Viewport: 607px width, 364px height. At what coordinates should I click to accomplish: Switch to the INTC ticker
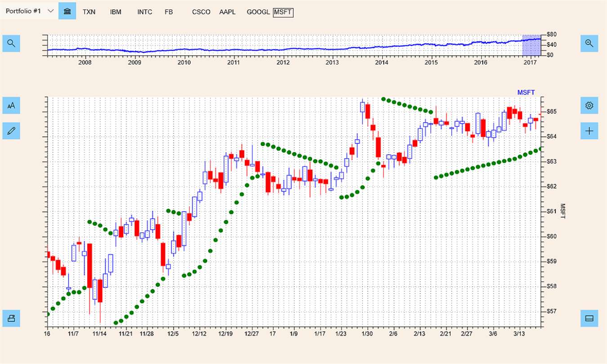coord(145,12)
